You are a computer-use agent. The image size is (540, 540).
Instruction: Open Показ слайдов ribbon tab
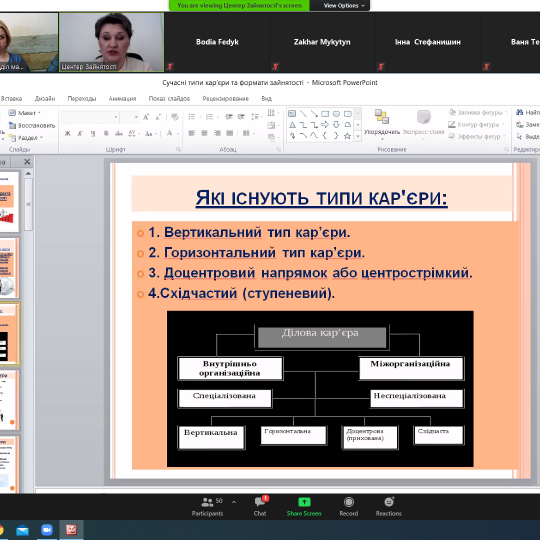click(169, 98)
